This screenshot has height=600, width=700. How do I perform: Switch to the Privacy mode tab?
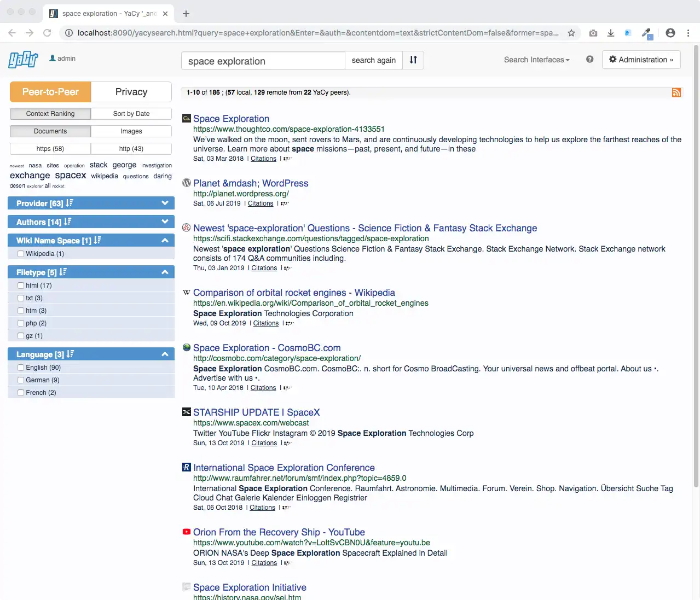131,92
